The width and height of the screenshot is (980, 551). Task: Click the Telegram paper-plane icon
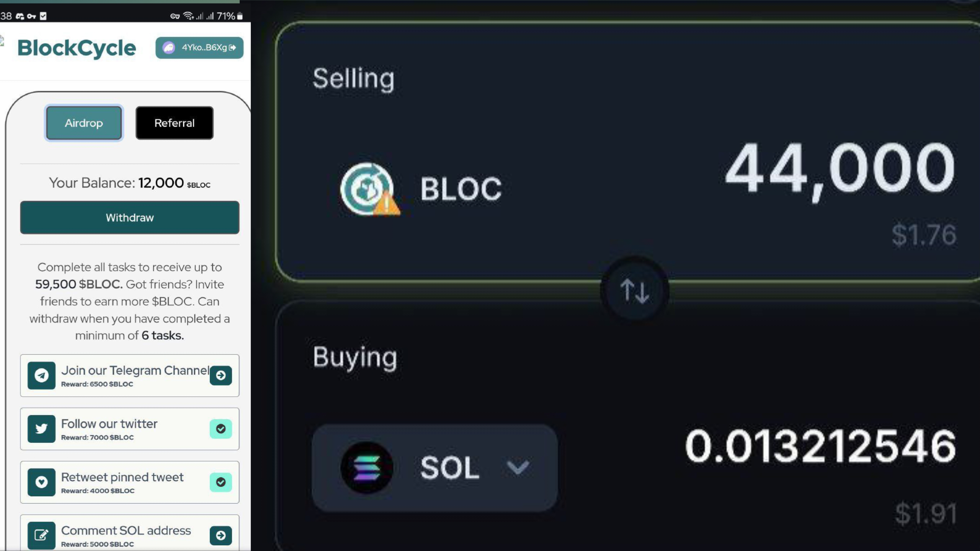pos(41,375)
